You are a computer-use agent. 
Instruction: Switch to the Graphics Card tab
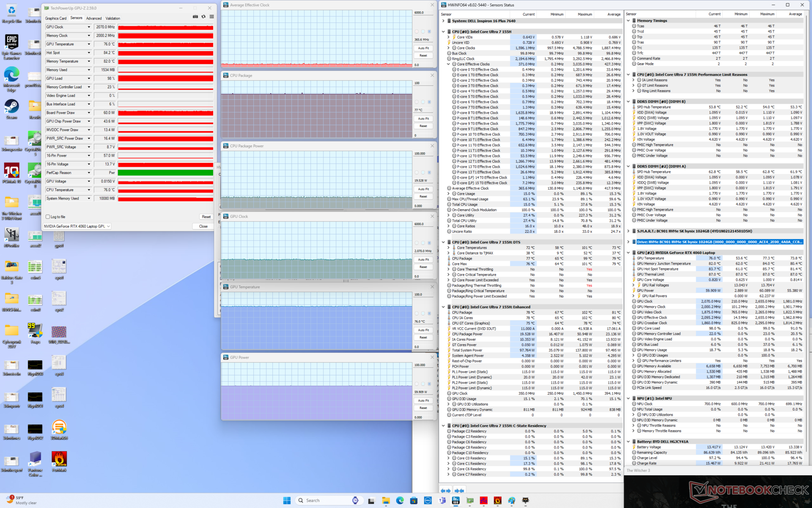pyautogui.click(x=56, y=18)
